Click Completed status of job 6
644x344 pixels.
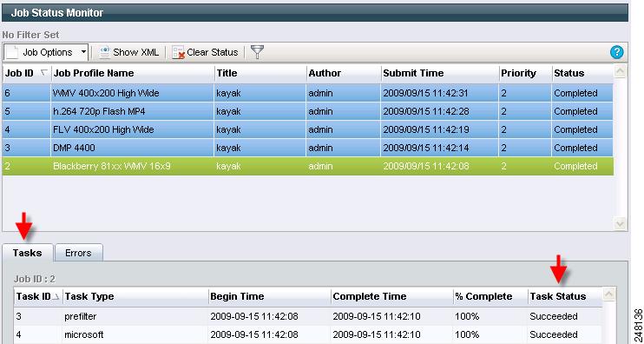point(575,93)
